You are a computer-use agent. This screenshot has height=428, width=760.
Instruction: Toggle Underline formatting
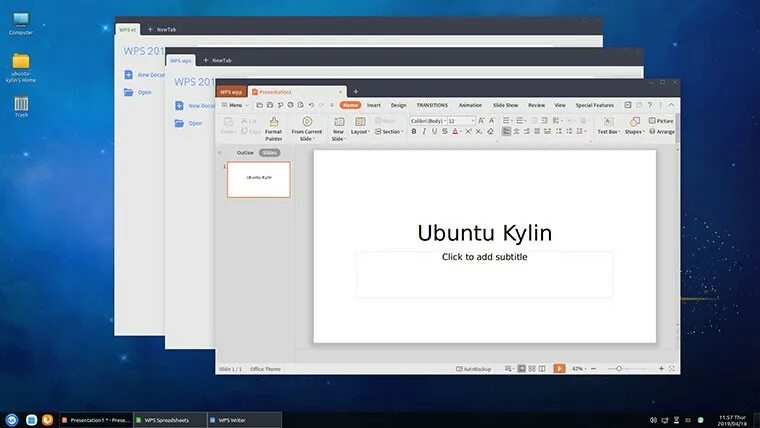[434, 131]
